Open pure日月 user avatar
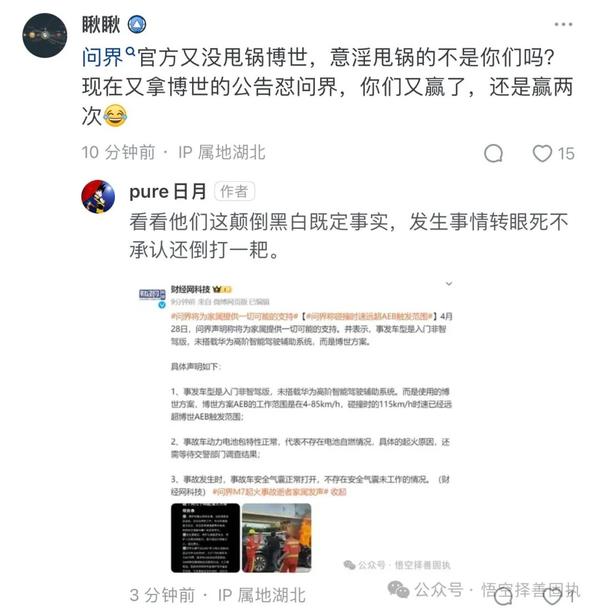The height and width of the screenshot is (614, 600). [x=98, y=196]
